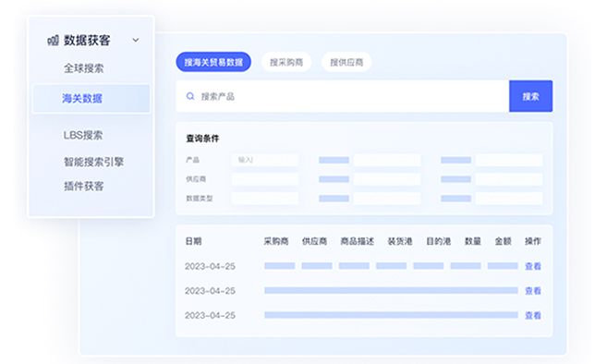Focus the 搜索产品 search field
595x364 pixels.
coord(342,96)
